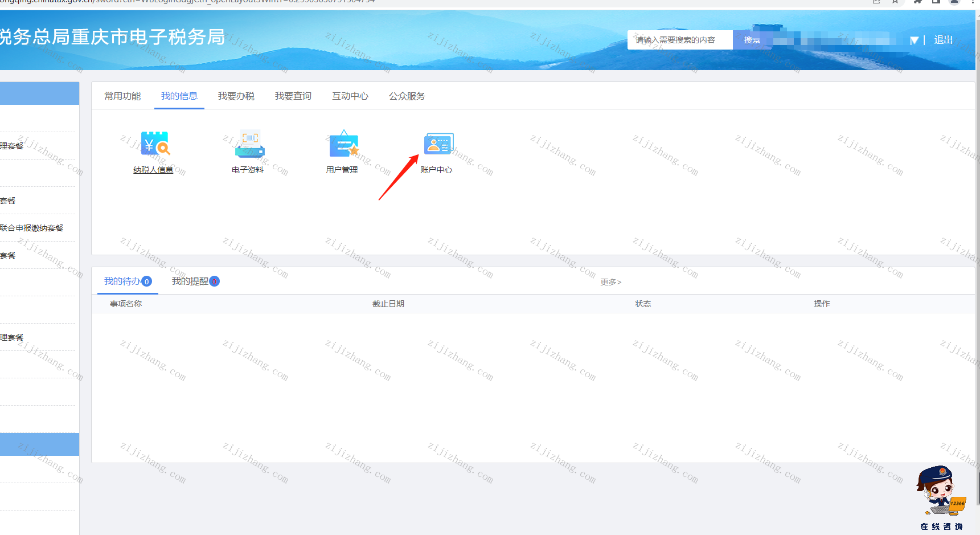Expand the user dropdown arrow near 退出
The image size is (980, 535).
(914, 40)
